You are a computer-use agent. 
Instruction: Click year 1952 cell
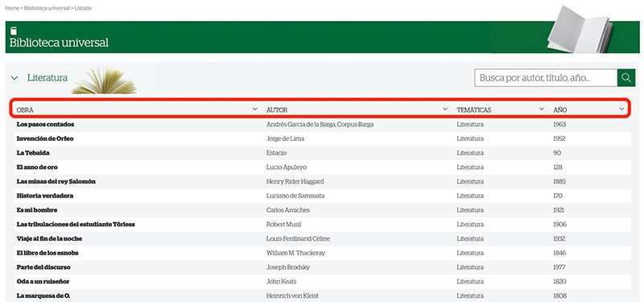[559, 139]
